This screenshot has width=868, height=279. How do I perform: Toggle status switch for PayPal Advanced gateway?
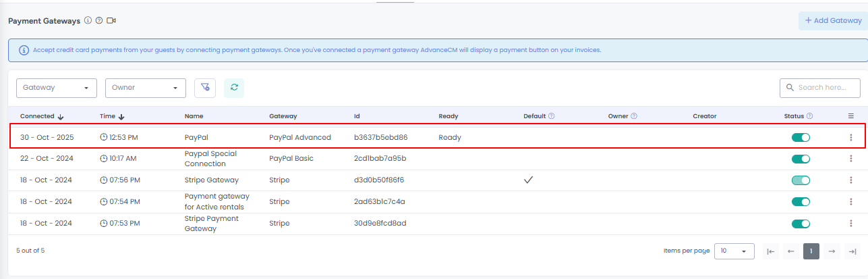pyautogui.click(x=801, y=138)
